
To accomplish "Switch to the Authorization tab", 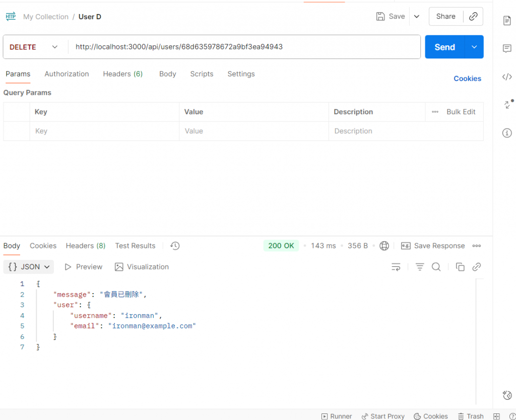I will pyautogui.click(x=67, y=74).
